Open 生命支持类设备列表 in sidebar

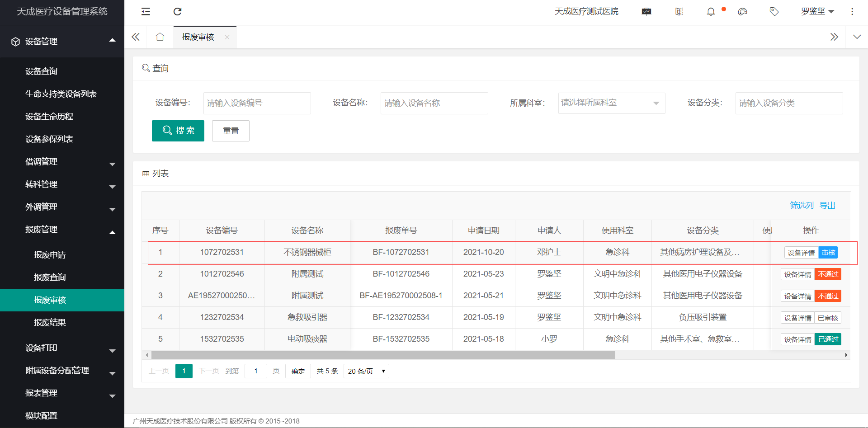pos(61,94)
